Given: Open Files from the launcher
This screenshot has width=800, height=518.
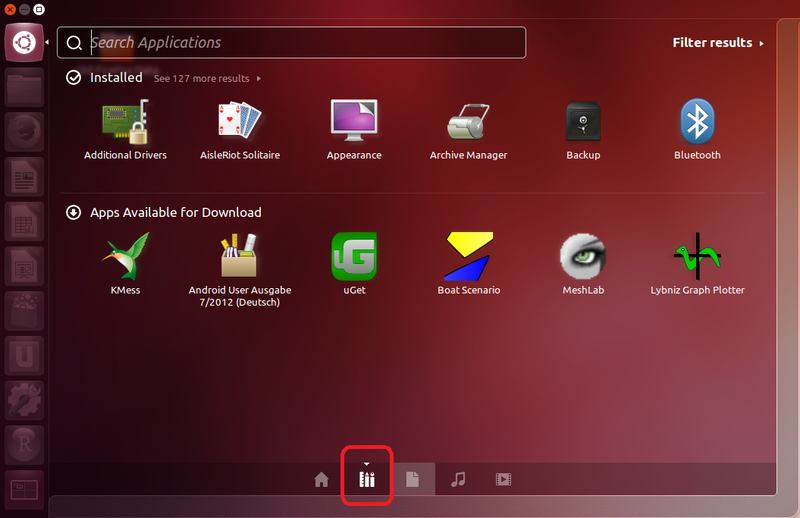Looking at the screenshot, I should tap(24, 88).
